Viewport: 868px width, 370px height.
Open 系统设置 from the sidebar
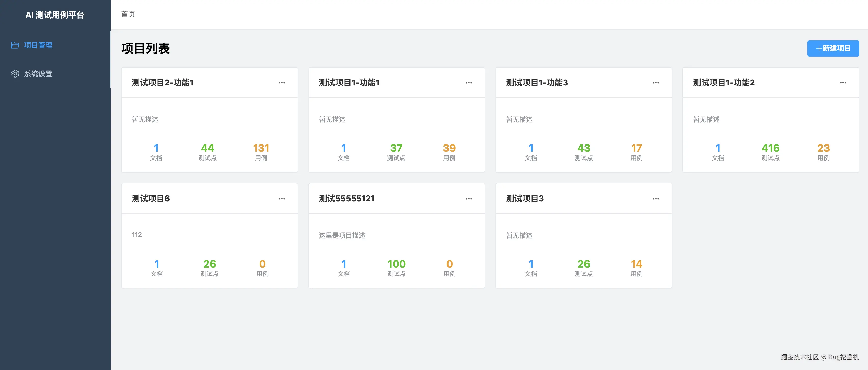tap(38, 74)
